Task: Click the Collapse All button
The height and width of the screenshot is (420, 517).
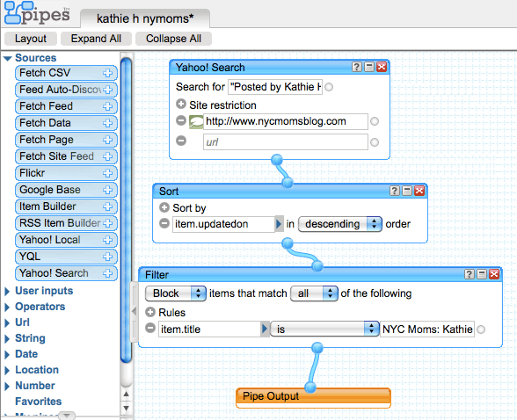Action: click(x=173, y=39)
